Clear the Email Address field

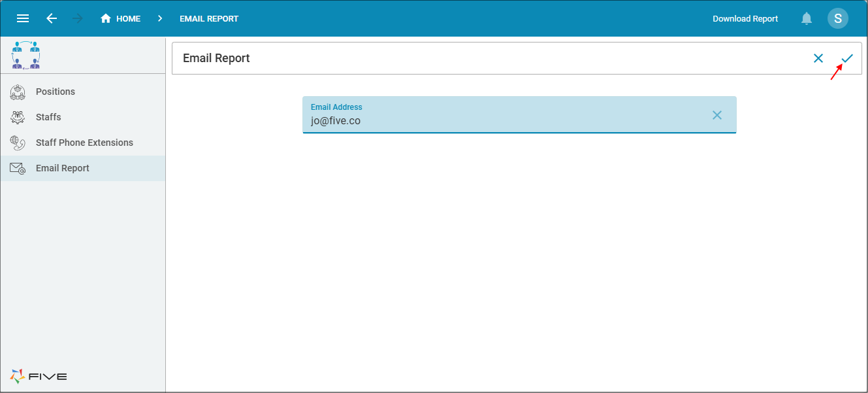(x=716, y=115)
